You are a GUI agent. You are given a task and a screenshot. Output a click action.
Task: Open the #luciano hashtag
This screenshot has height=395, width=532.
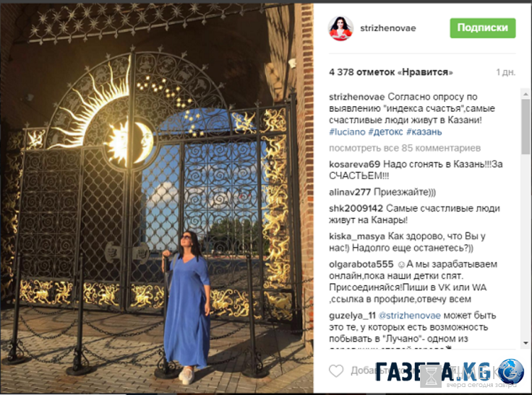pyautogui.click(x=347, y=132)
